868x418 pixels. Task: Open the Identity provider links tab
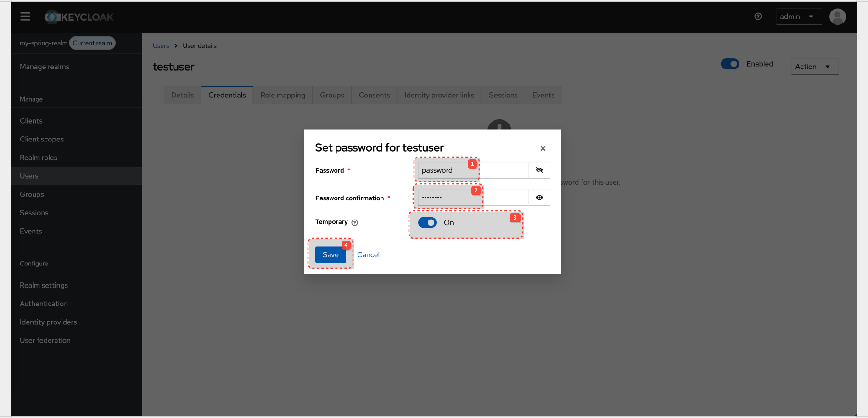[x=439, y=95]
